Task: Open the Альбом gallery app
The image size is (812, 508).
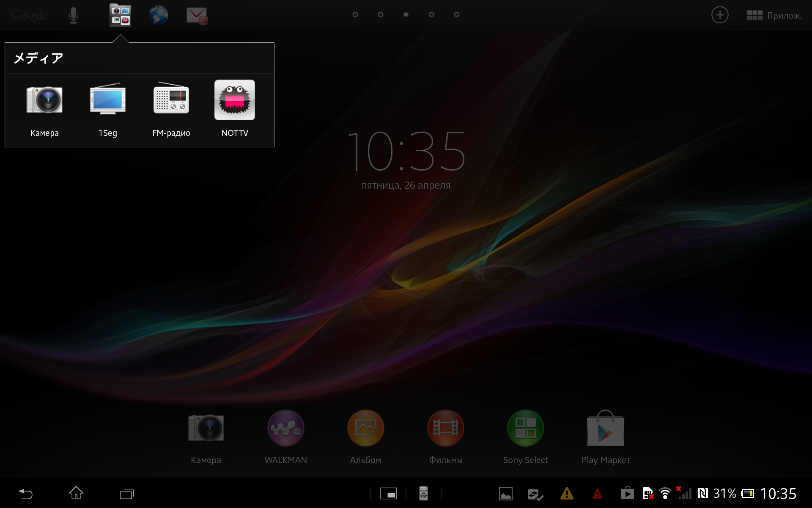Action: coord(365,428)
